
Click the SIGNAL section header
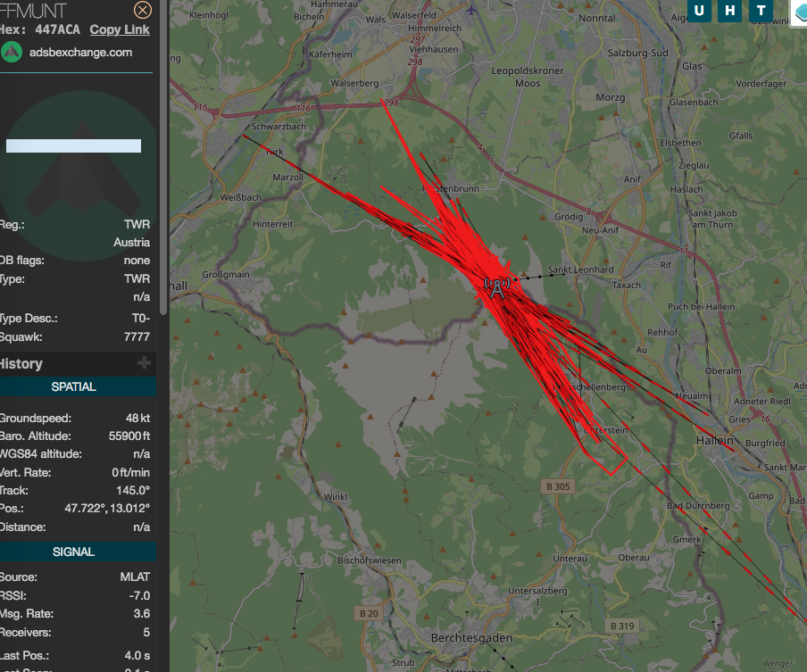(73, 552)
